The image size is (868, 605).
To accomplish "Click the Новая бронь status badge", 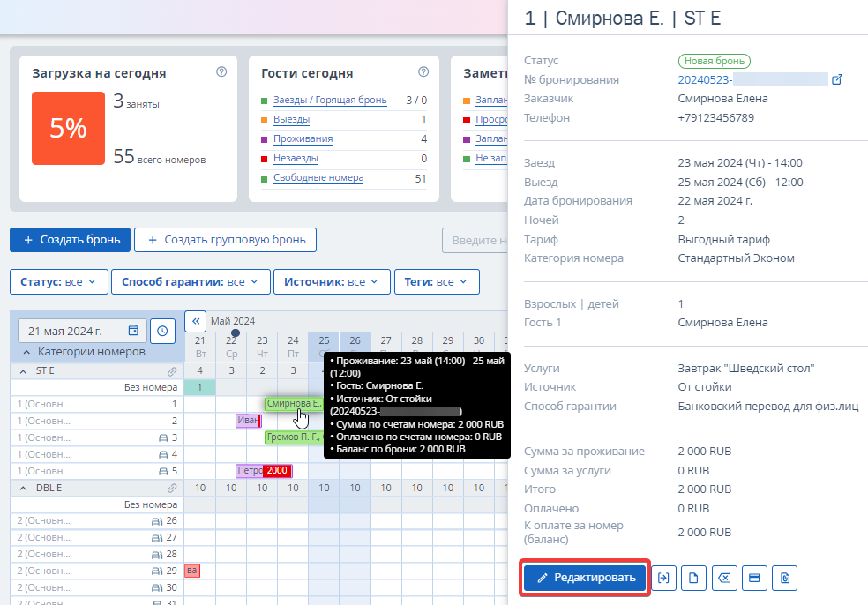I will [715, 61].
